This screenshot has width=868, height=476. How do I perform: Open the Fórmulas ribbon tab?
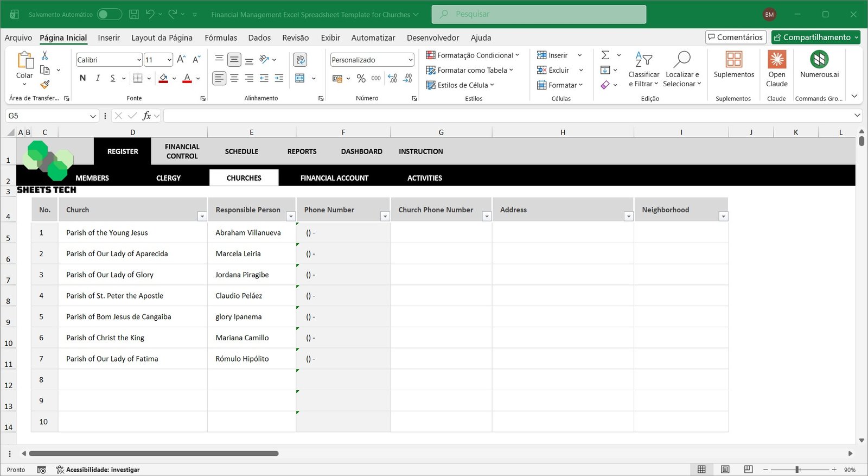220,37
